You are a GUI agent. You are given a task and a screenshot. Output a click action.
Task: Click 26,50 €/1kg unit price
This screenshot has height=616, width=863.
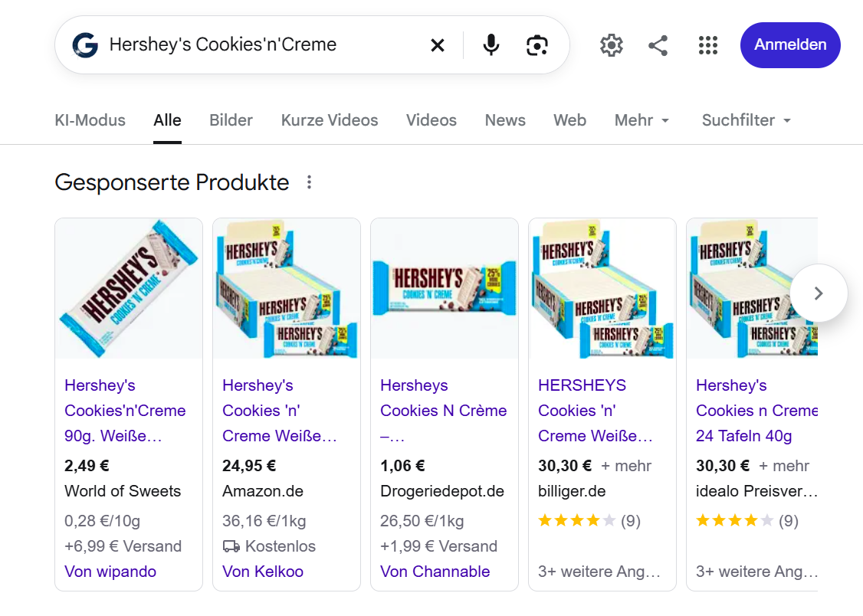coord(422,521)
